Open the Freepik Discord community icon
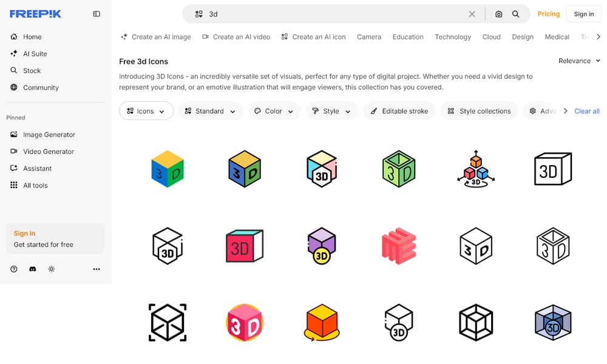Screen dimensions: 607x364 click(x=32, y=269)
